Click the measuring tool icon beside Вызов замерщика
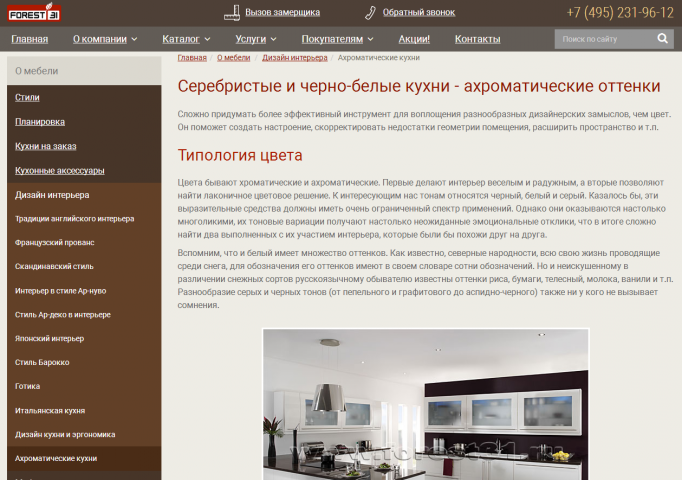The image size is (682, 480). pos(232,13)
